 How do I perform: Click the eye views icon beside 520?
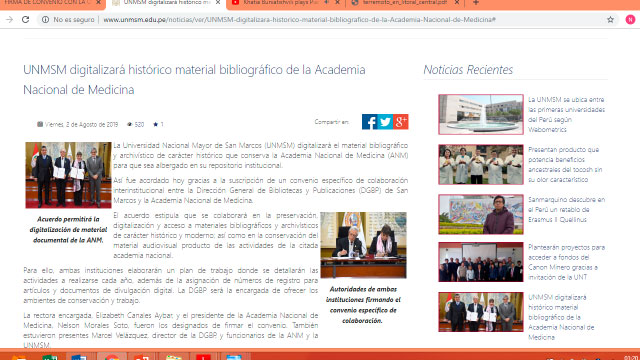pos(130,124)
